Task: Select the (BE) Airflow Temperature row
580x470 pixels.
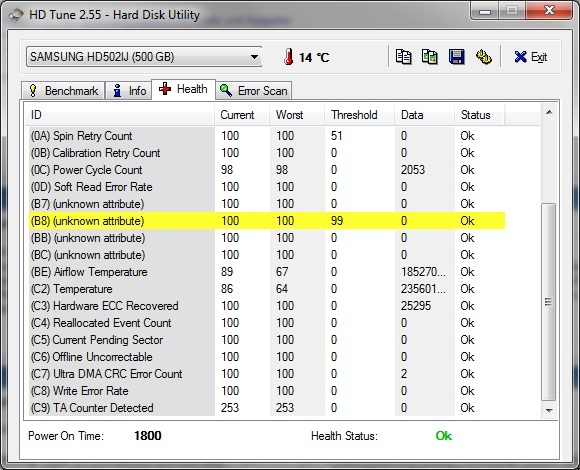Action: pyautogui.click(x=266, y=272)
